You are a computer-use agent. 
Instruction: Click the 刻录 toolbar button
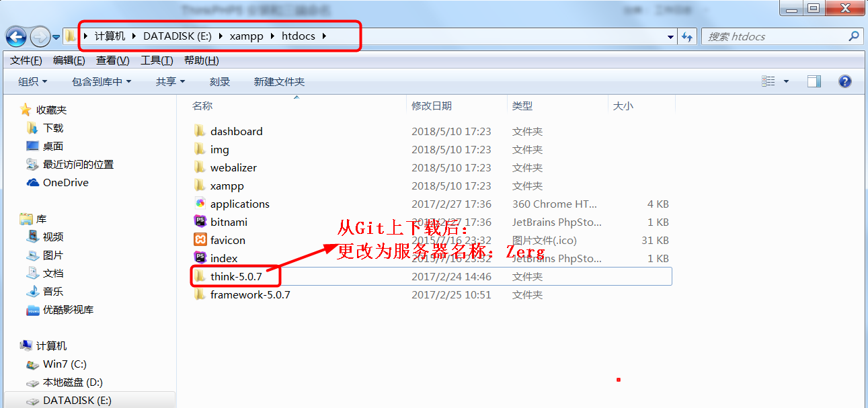(x=220, y=81)
